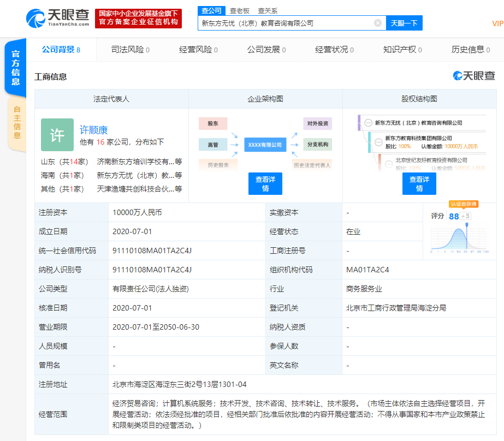Click 查看详情 under 企业架构图
The width and height of the screenshot is (504, 441).
pyautogui.click(x=265, y=184)
